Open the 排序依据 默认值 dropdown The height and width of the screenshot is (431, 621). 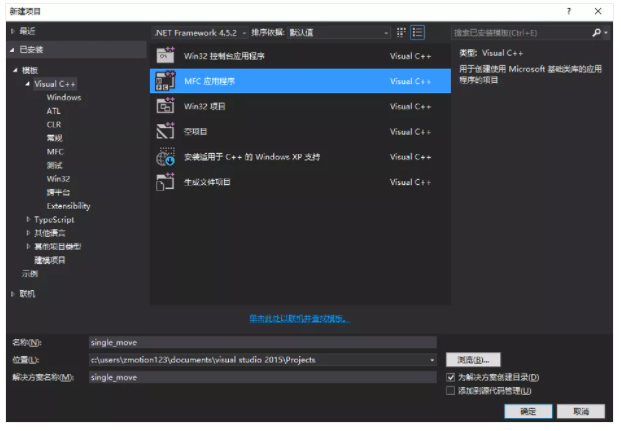(339, 32)
